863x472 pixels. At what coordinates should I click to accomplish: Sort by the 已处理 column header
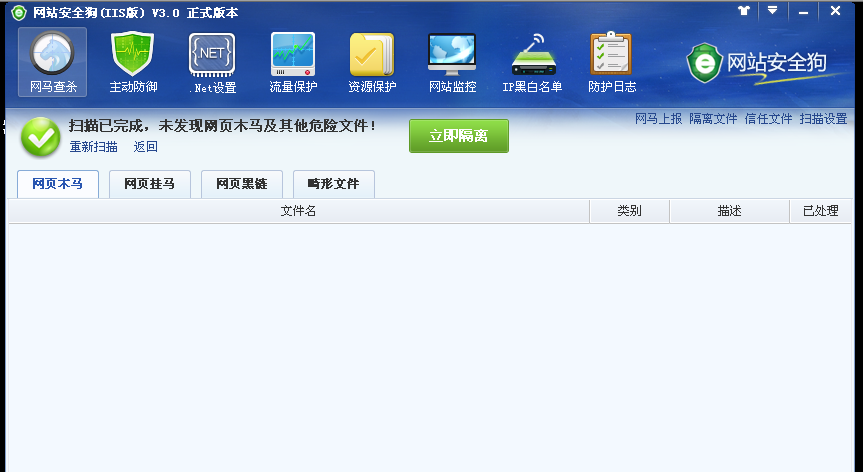point(821,211)
